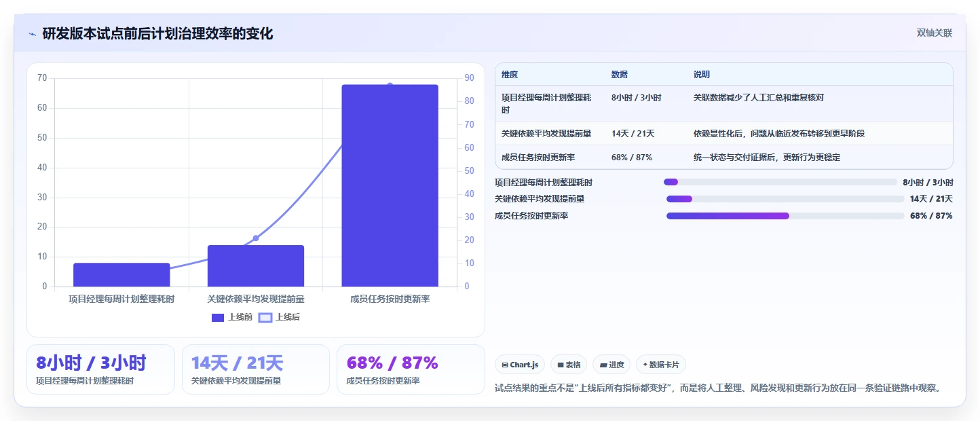Select the 关键依赖平均发现提前量 bar in chart
Screen dimensions: 980x421
pyautogui.click(x=256, y=266)
